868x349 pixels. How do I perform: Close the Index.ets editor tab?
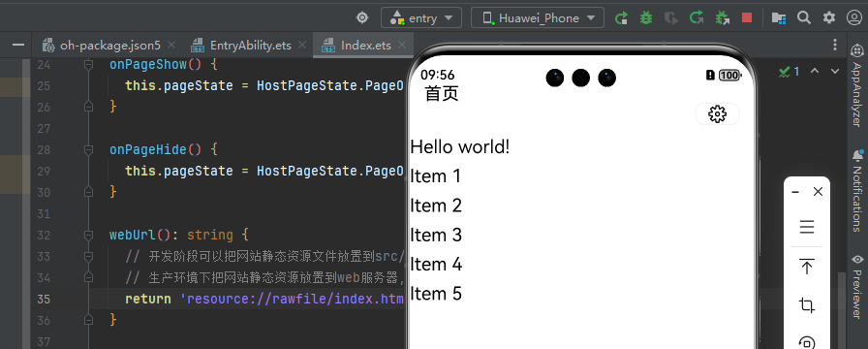pos(402,45)
